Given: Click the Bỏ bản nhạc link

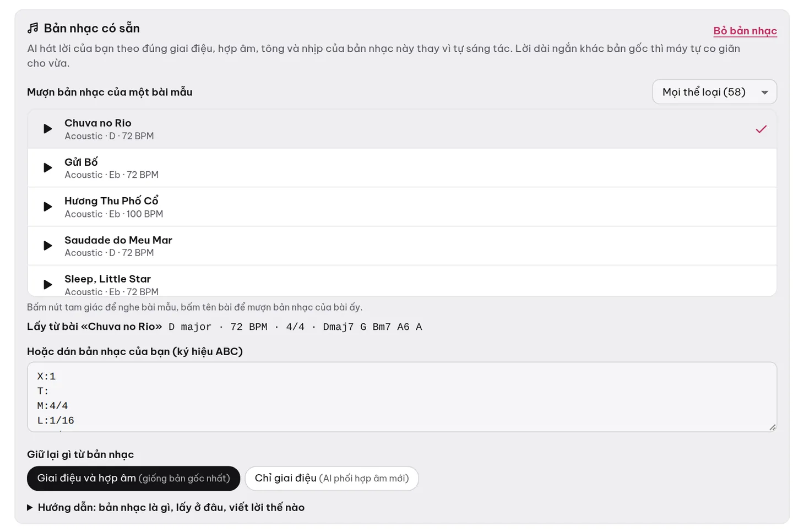Looking at the screenshot, I should [745, 31].
